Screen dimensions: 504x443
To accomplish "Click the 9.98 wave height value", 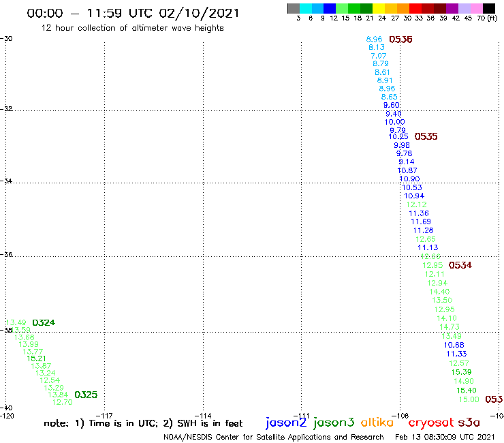I will pos(402,145).
